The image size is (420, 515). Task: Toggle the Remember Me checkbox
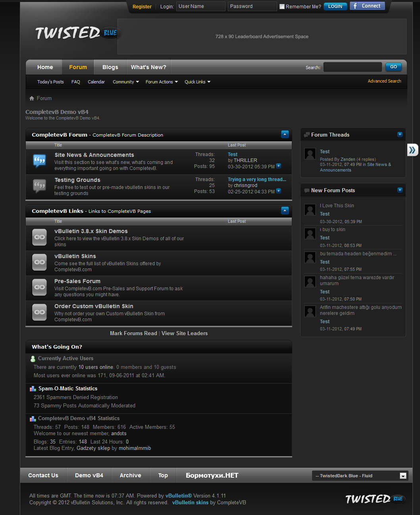pyautogui.click(x=282, y=7)
